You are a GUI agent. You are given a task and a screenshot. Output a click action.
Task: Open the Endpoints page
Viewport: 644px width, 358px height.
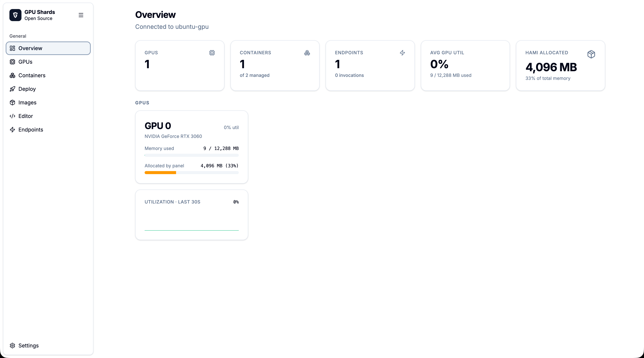point(48,130)
